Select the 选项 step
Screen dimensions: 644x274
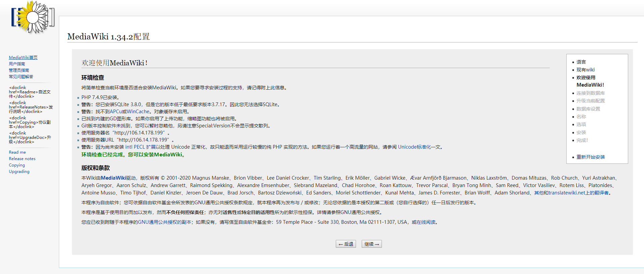click(581, 124)
